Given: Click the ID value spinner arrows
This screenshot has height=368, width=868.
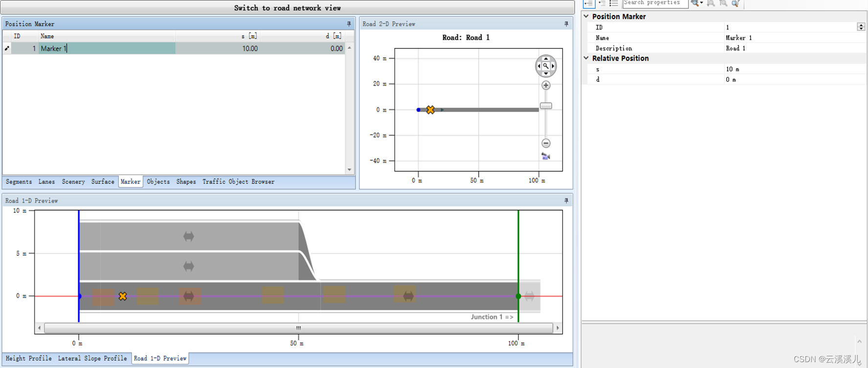Looking at the screenshot, I should (x=861, y=27).
